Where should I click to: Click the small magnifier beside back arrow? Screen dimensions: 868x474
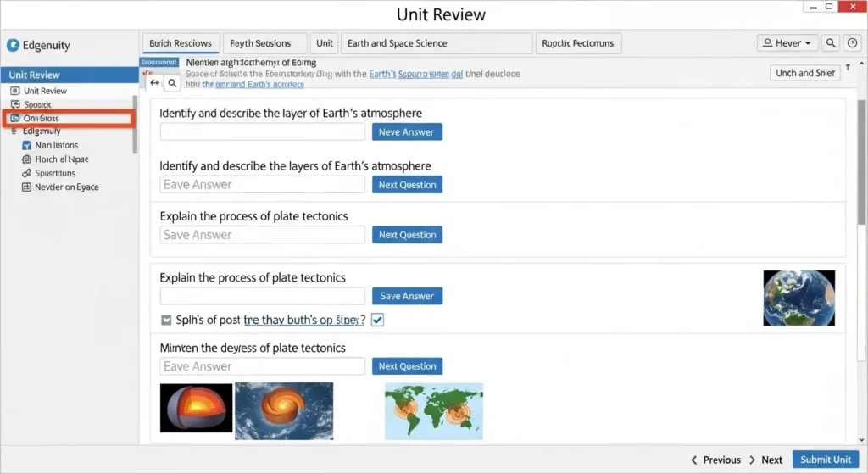(x=172, y=83)
